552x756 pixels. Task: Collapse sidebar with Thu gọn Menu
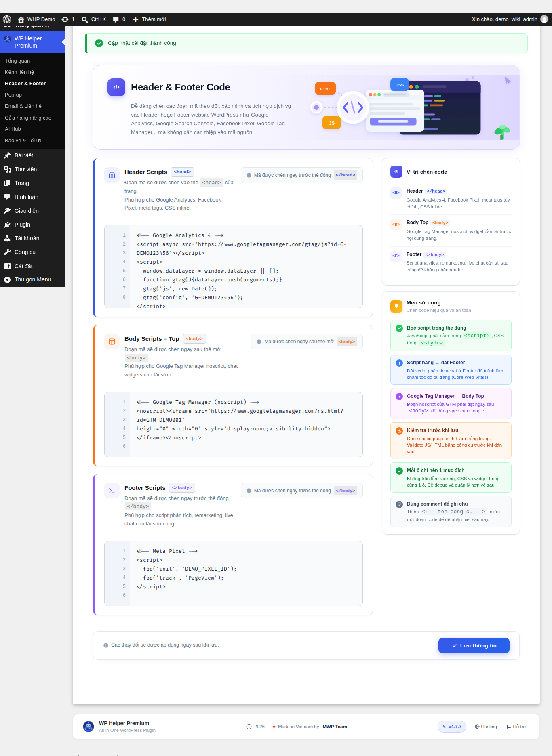(x=32, y=279)
